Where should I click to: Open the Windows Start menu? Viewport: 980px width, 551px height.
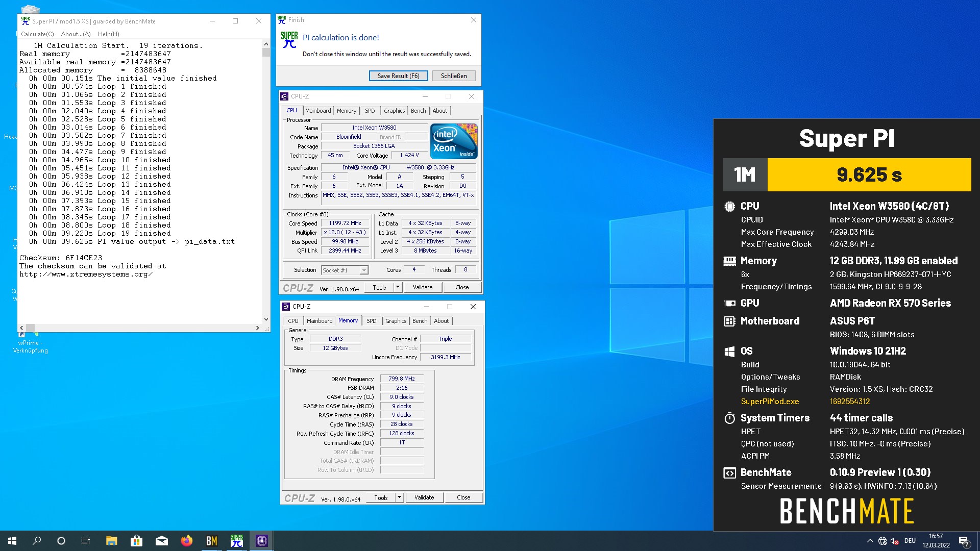click(12, 541)
